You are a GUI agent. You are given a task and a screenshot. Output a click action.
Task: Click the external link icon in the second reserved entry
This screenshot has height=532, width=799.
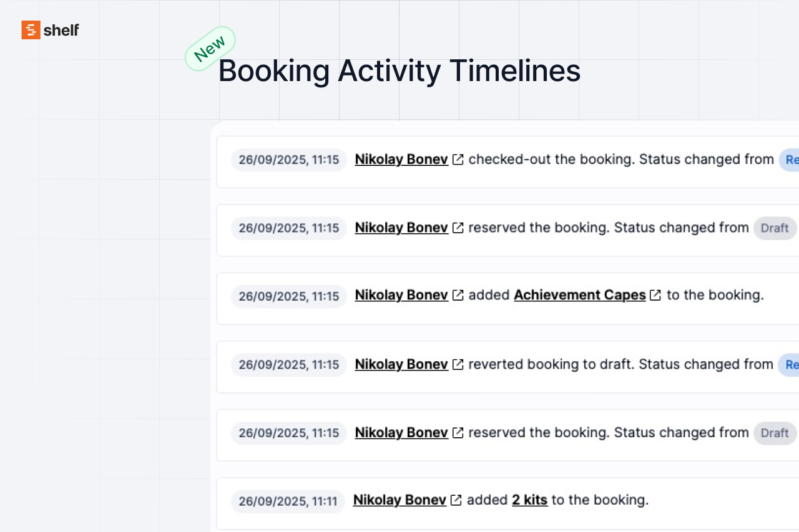[458, 432]
